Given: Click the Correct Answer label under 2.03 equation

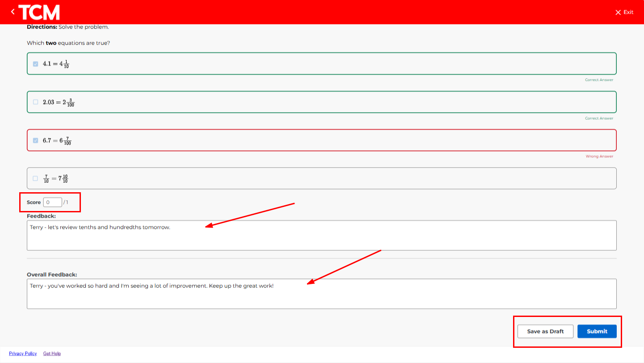Looking at the screenshot, I should 599,118.
